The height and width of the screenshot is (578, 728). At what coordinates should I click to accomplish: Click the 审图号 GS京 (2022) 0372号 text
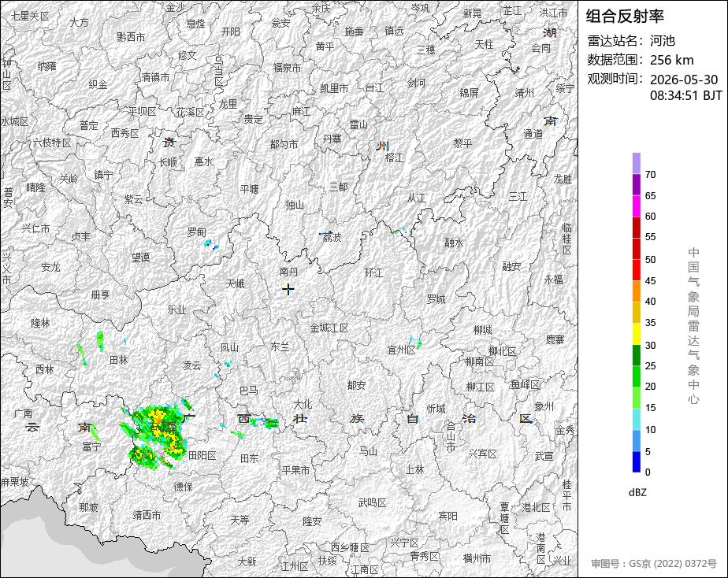point(654,564)
